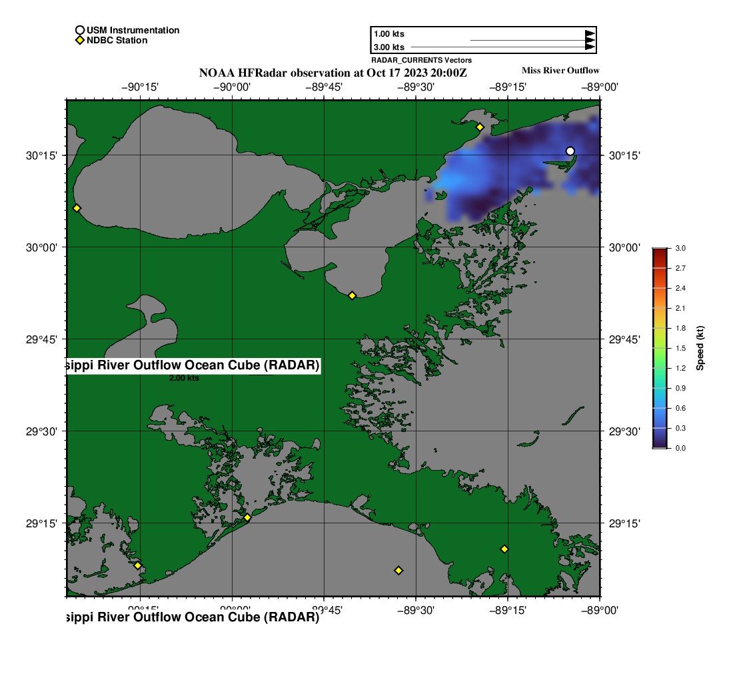Click the RADAR_CURRENTS Vectors caption
Screen dimensions: 733x700
[x=421, y=60]
